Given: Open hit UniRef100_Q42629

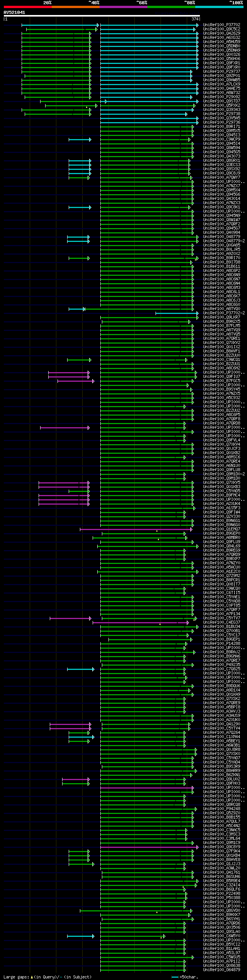Looking at the screenshot, I should point(222,33).
